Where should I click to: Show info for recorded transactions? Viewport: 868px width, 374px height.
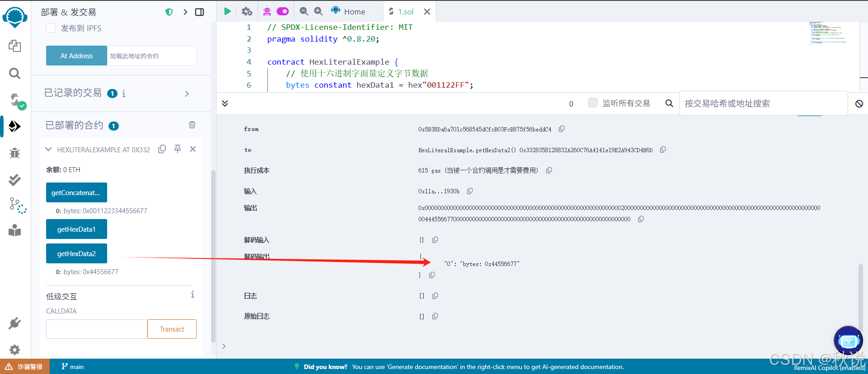point(123,93)
